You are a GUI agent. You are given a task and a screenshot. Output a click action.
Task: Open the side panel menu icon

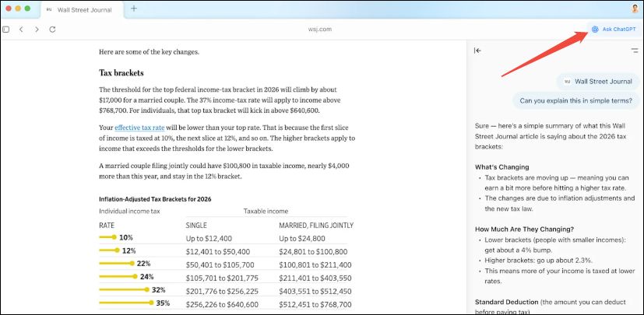[634, 51]
